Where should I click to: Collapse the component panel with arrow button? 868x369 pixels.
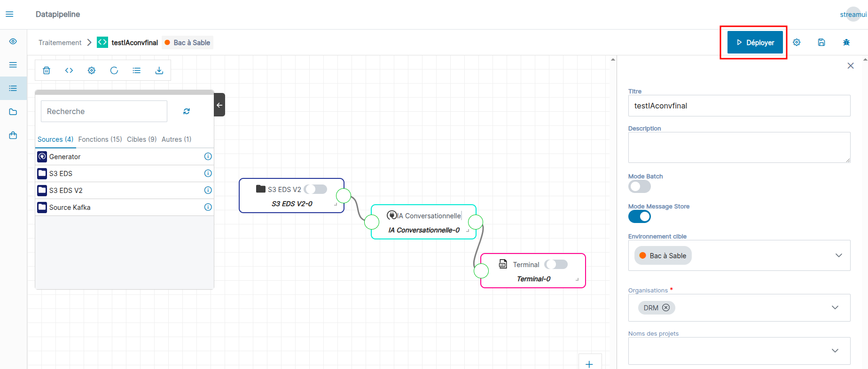(x=219, y=105)
